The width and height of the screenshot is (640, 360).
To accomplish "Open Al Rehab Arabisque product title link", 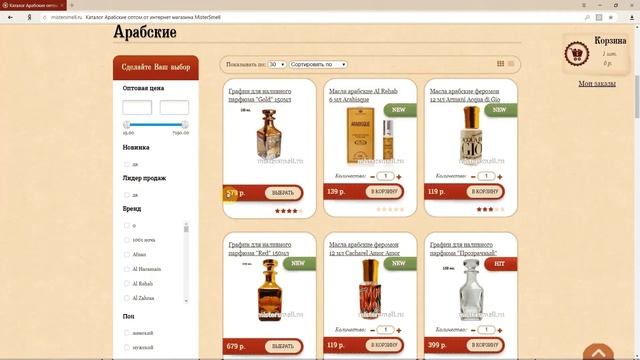I will tap(363, 95).
